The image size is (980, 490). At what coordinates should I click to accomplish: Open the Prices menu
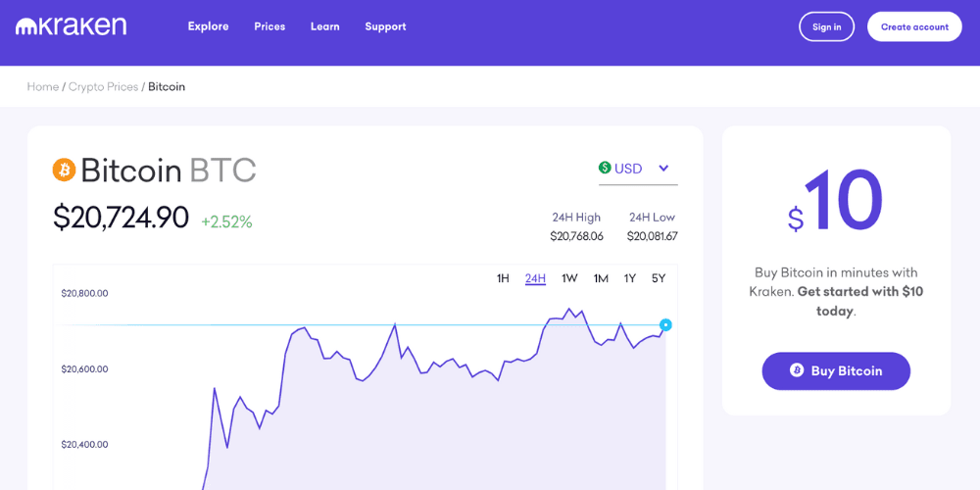pos(269,26)
